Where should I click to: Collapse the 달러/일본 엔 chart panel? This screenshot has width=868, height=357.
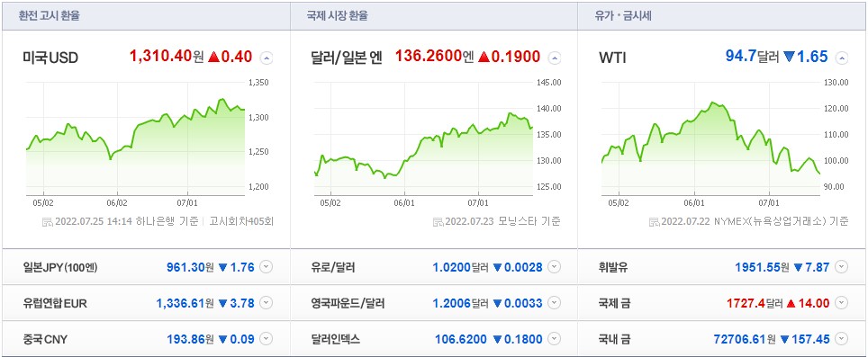pyautogui.click(x=554, y=58)
